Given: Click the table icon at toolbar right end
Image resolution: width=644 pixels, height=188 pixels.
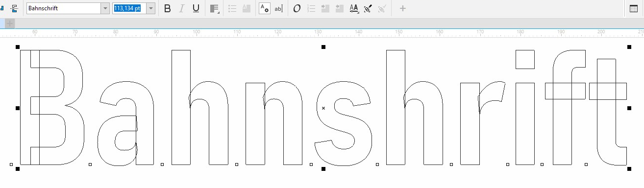Looking at the screenshot, I should point(634,8).
